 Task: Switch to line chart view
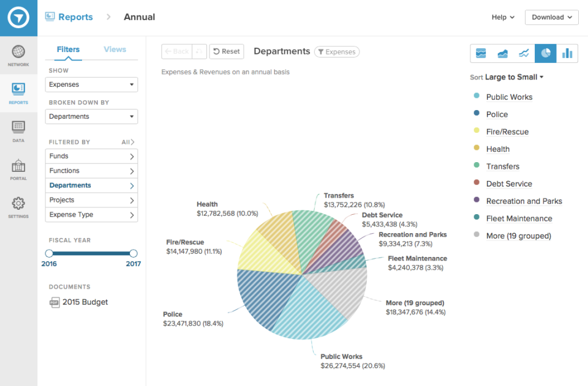click(524, 53)
